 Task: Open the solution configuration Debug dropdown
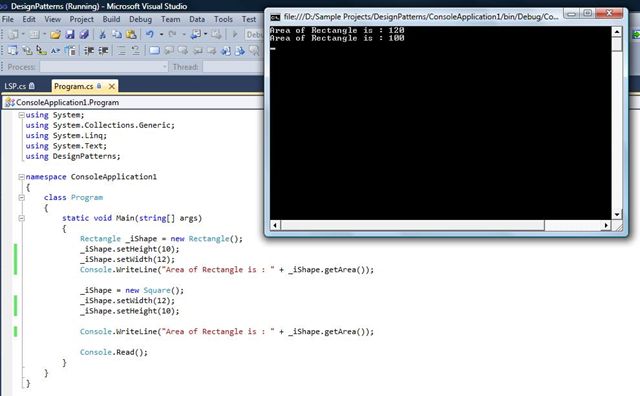coord(254,34)
